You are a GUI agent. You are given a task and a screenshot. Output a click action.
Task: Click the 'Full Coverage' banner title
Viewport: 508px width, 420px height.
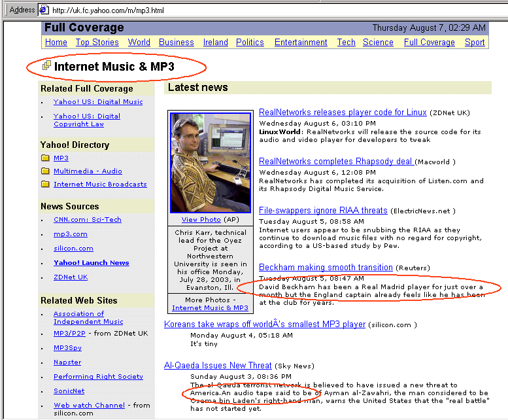[x=84, y=27]
